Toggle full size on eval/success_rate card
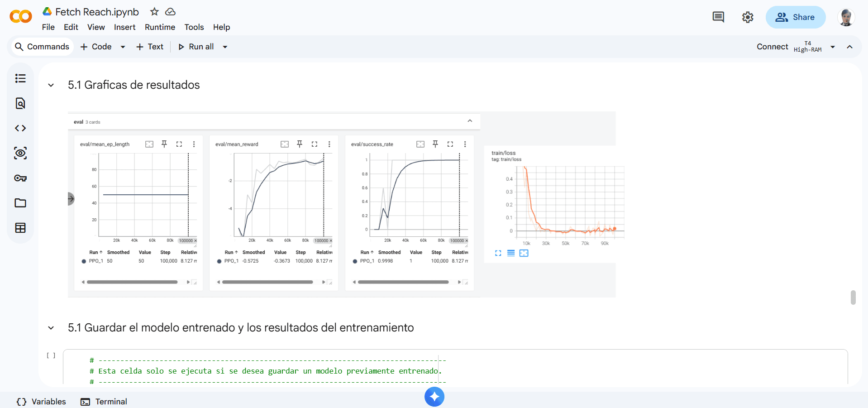Image resolution: width=868 pixels, height=408 pixels. (x=450, y=144)
